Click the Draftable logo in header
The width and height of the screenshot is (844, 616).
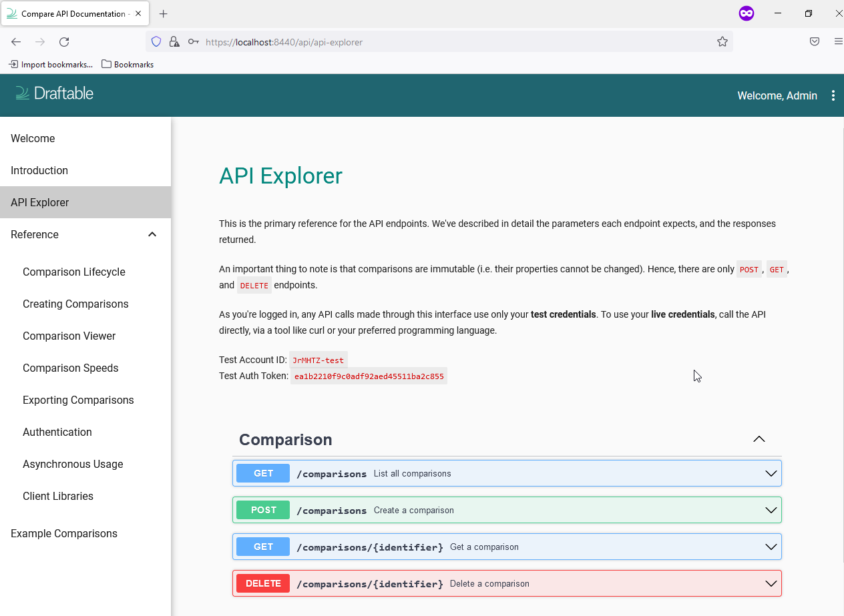[x=55, y=93]
